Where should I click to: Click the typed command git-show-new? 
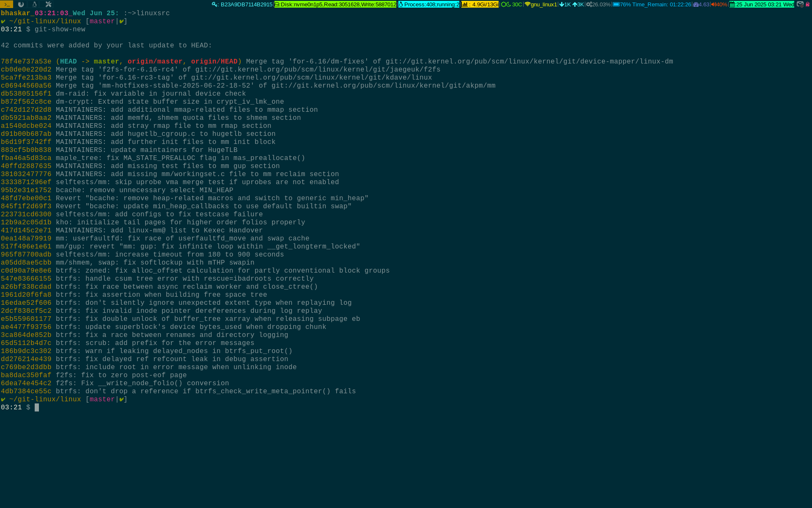[60, 29]
